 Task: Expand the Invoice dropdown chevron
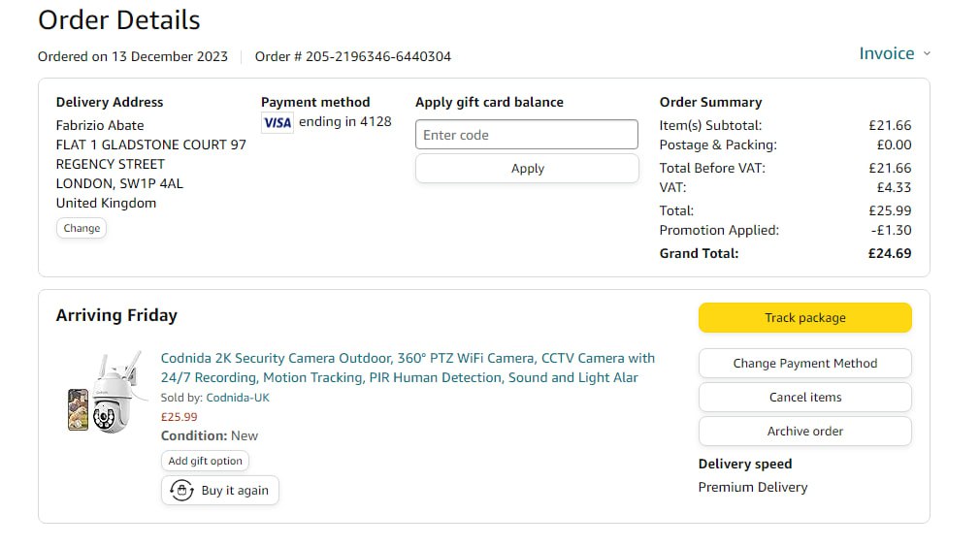point(927,53)
